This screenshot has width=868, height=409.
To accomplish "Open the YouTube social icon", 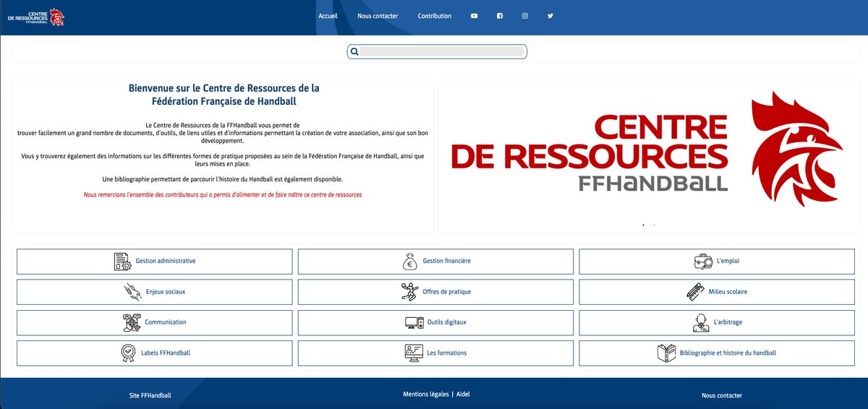I will (475, 16).
